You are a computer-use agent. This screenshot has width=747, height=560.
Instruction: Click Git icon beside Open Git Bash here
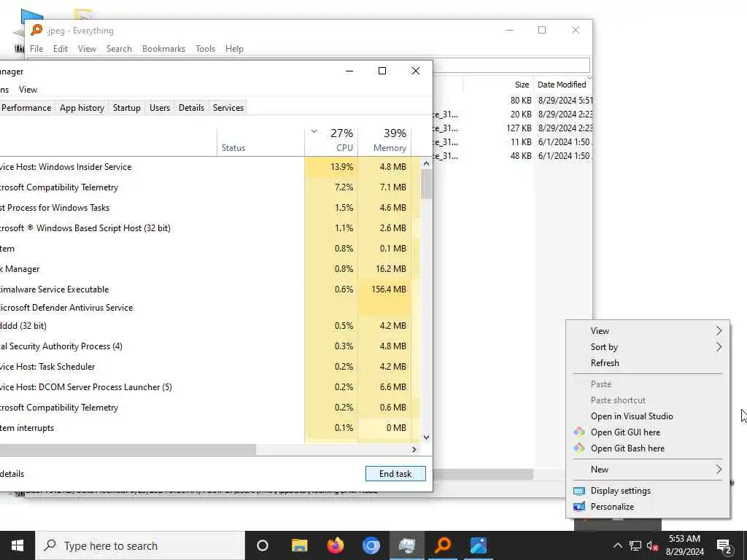coord(578,448)
